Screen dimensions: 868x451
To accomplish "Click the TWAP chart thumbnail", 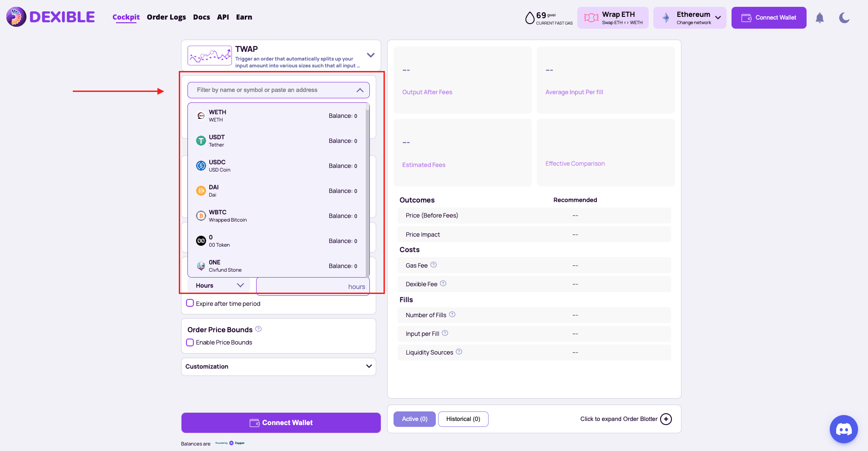I will 210,56.
